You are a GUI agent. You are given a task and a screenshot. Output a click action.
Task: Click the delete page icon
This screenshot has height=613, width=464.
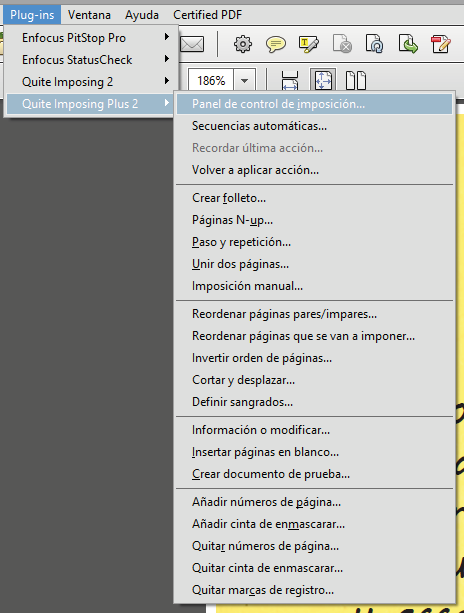(x=342, y=43)
